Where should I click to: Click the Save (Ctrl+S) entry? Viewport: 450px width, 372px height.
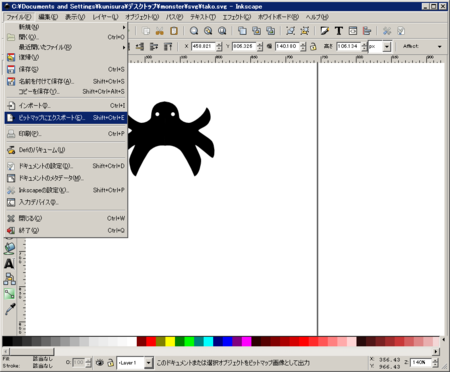tap(66, 69)
